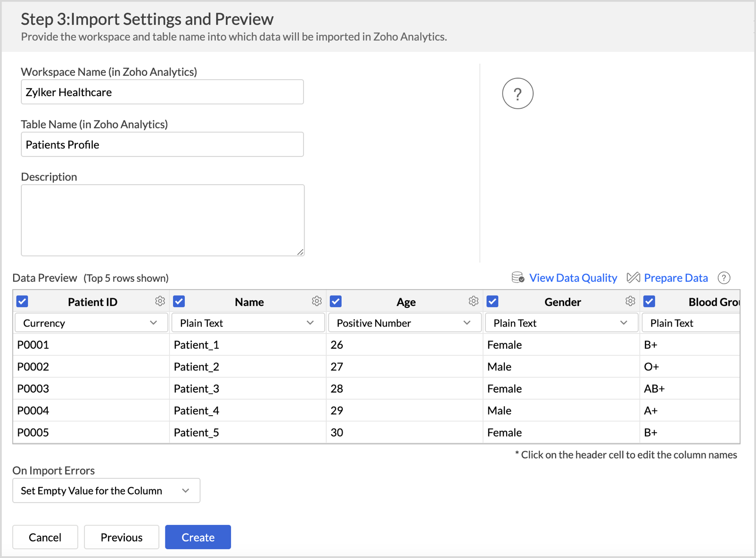Click inside the Description text area
The width and height of the screenshot is (756, 558).
point(162,220)
